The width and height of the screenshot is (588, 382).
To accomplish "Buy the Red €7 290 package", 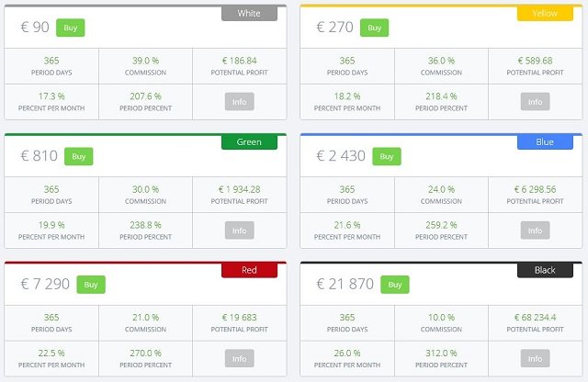I will pos(91,285).
